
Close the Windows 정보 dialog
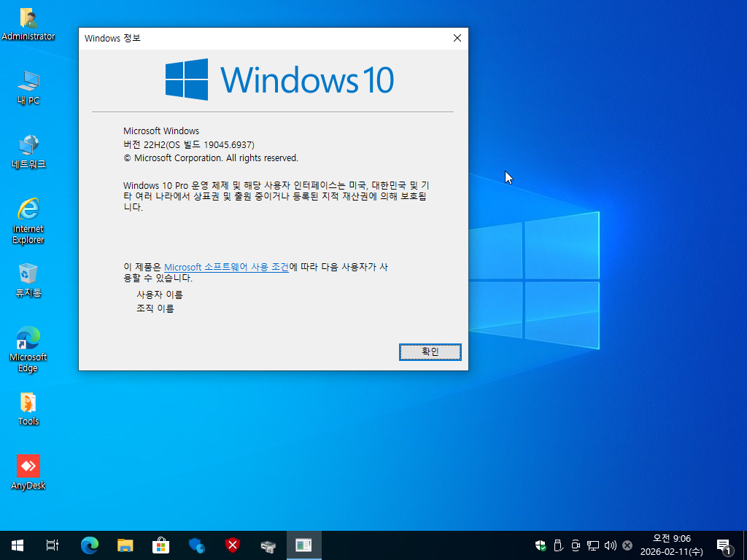point(457,38)
